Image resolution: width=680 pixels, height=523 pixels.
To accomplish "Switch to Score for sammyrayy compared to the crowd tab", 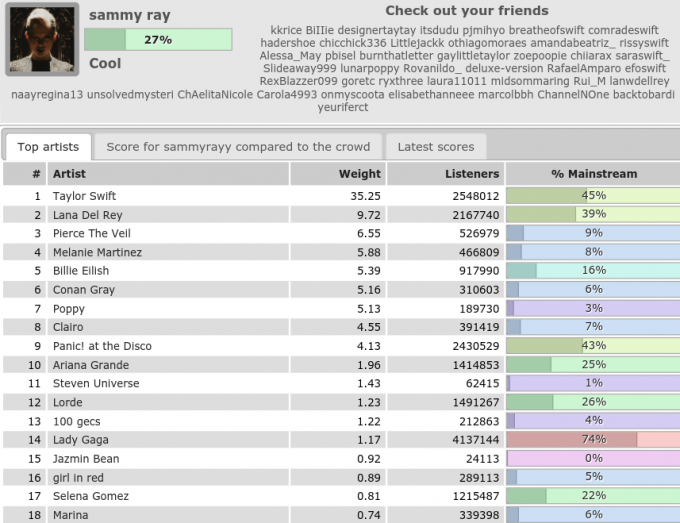I will click(238, 147).
